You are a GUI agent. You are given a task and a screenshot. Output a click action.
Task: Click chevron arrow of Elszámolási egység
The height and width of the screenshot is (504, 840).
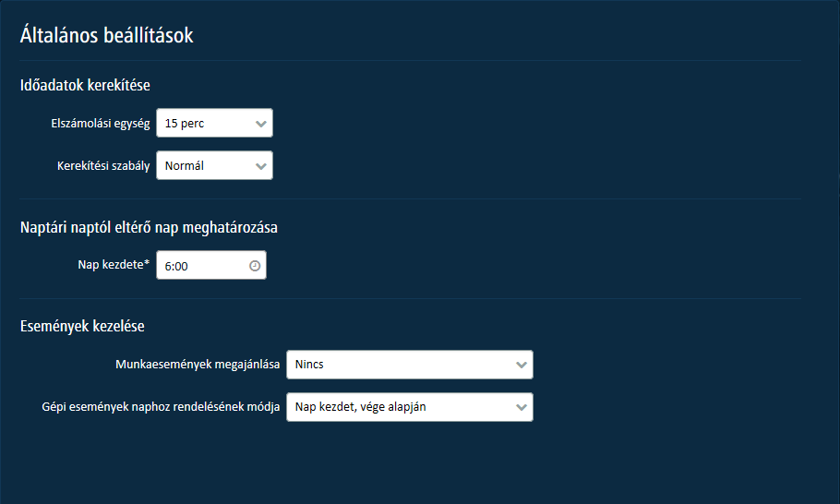pos(260,124)
